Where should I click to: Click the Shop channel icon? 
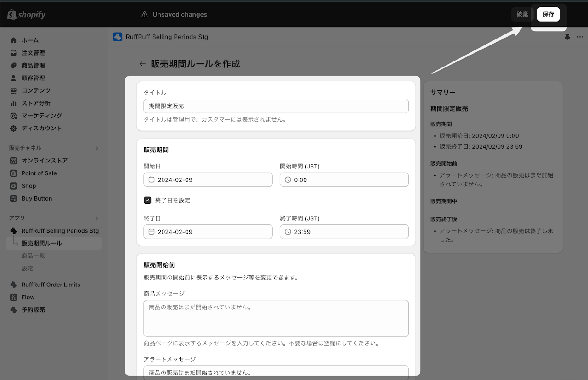coord(13,186)
